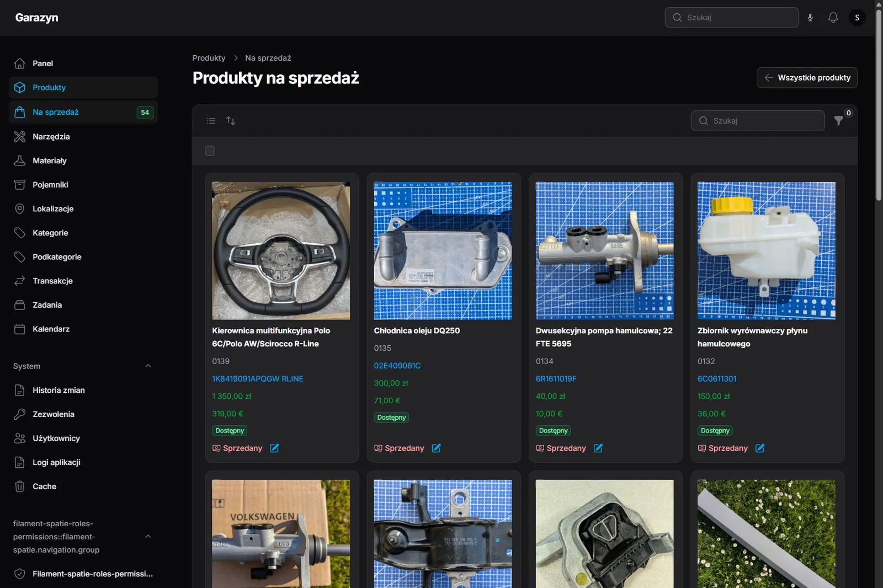Click the Lokalizacje map pin icon

[x=20, y=209]
